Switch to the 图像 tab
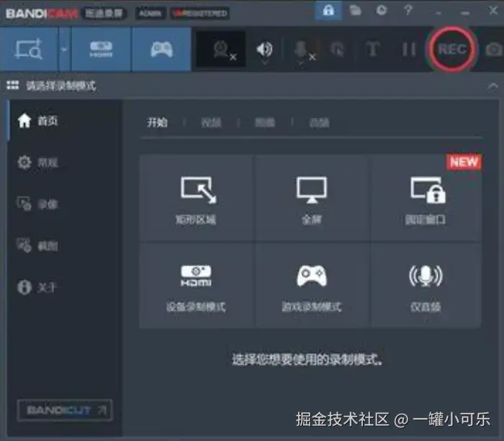Screen dimensions: 504x441 (x=265, y=123)
